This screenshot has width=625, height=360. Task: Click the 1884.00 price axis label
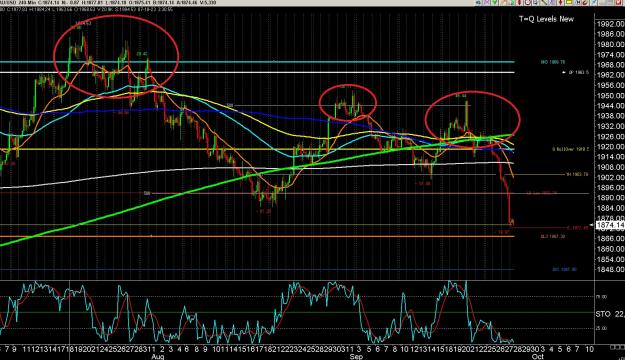[x=610, y=208]
